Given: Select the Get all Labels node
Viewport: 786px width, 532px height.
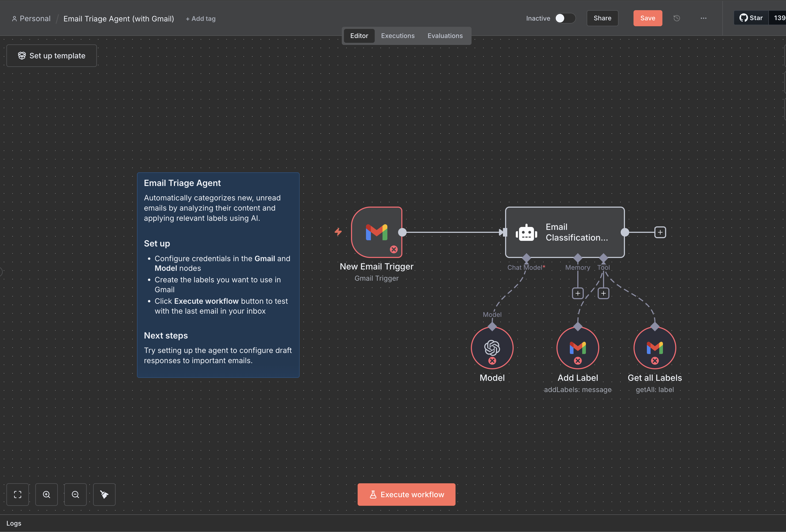Looking at the screenshot, I should coord(654,348).
